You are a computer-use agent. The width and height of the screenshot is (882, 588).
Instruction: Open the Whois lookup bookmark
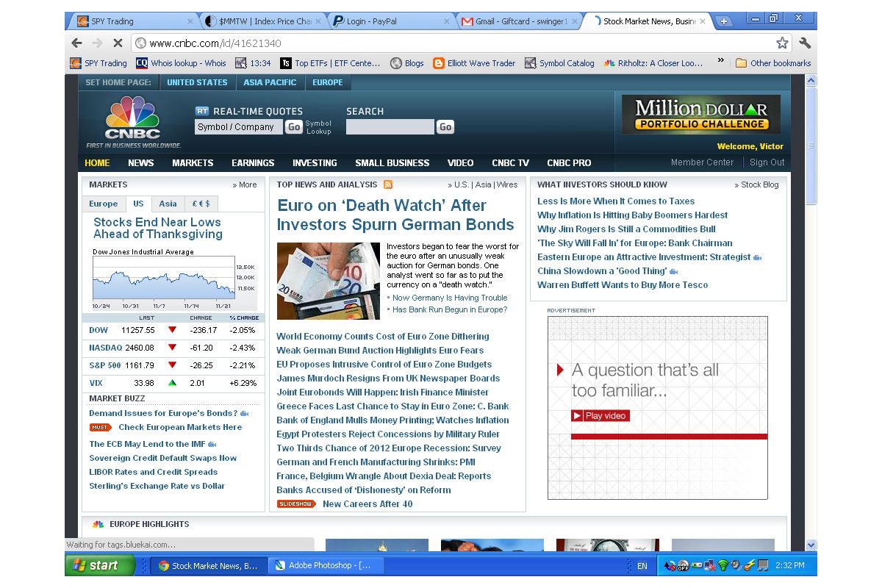click(181, 63)
